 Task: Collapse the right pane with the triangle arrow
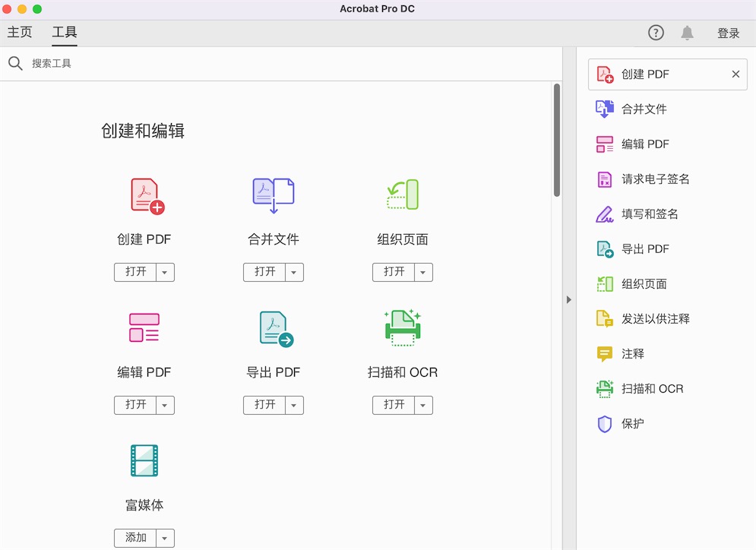click(569, 299)
